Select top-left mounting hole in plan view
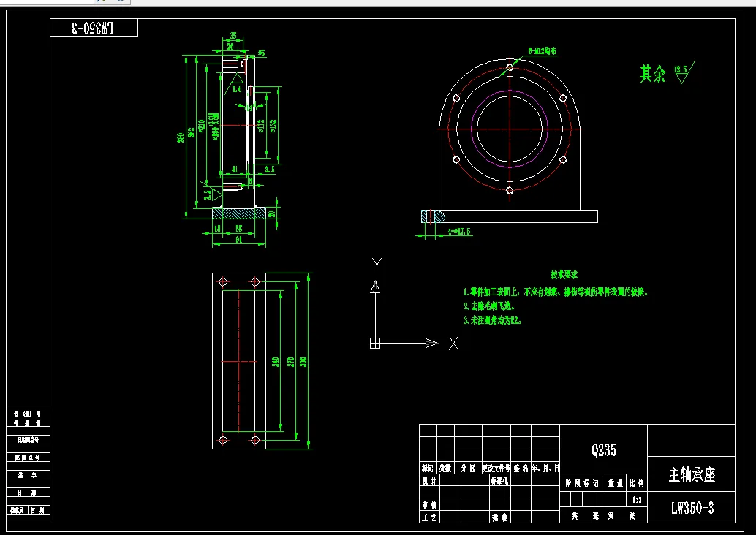756x535 pixels. pos(223,282)
